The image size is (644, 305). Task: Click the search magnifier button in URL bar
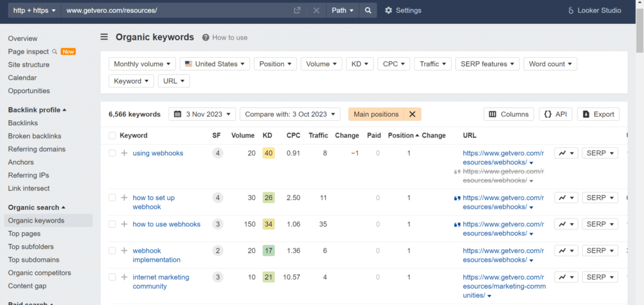coord(368,10)
